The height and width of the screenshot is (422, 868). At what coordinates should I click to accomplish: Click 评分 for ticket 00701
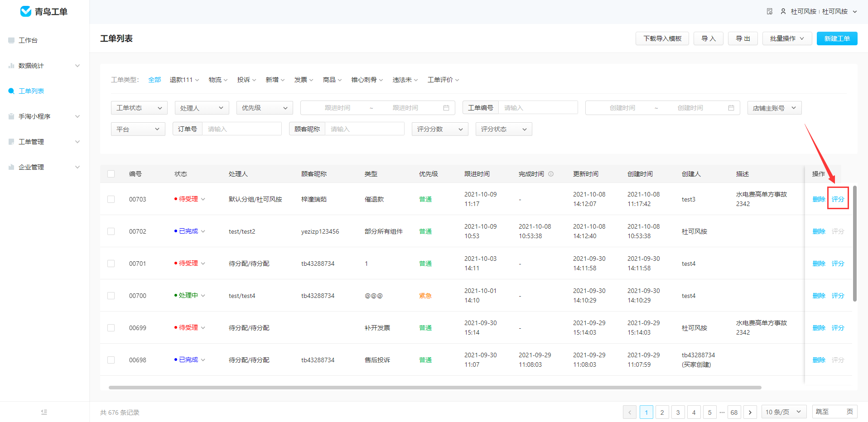point(838,264)
